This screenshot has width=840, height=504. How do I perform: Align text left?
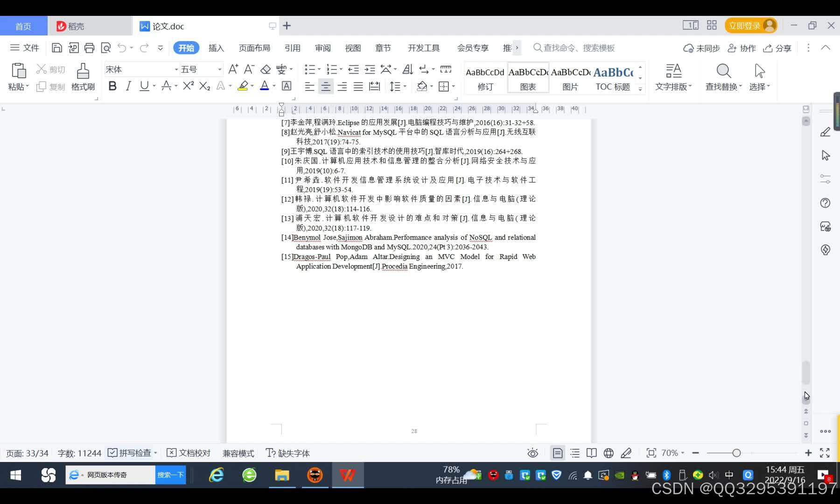[309, 86]
